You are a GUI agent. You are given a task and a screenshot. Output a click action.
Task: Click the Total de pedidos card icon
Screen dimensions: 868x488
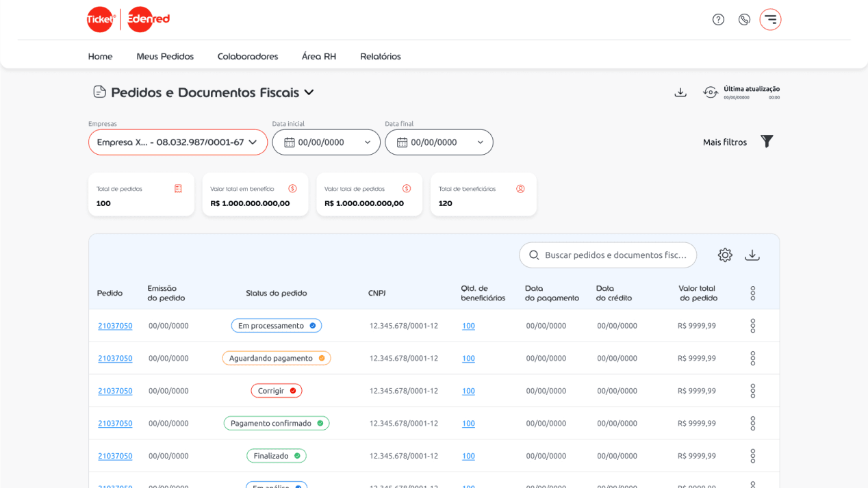coord(178,189)
